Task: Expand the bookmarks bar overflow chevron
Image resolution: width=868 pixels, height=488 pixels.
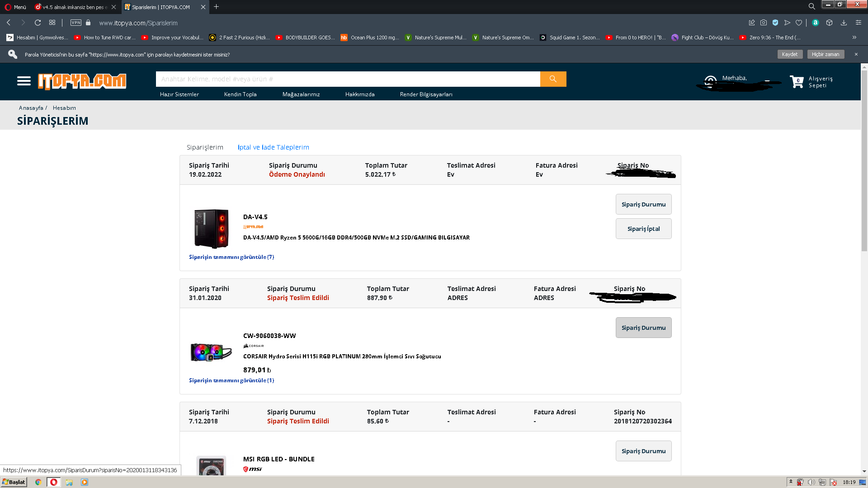Action: coord(854,38)
